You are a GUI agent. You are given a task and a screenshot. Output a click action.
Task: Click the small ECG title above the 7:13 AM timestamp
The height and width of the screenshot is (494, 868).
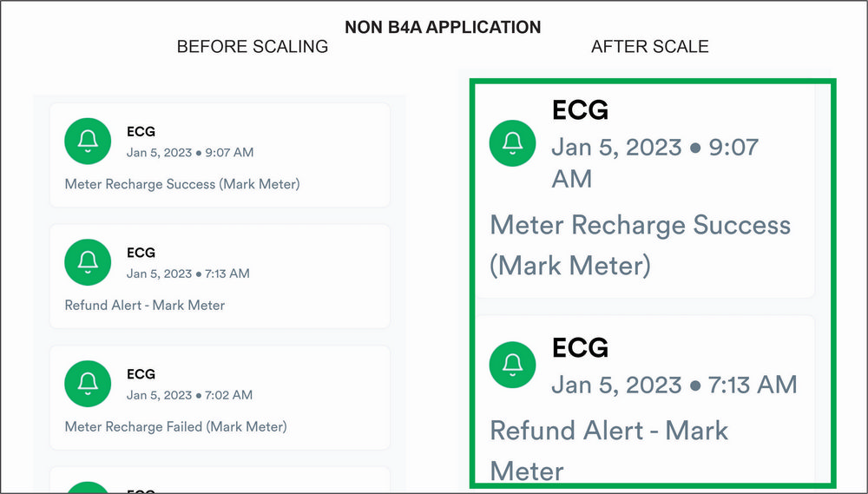tap(141, 253)
